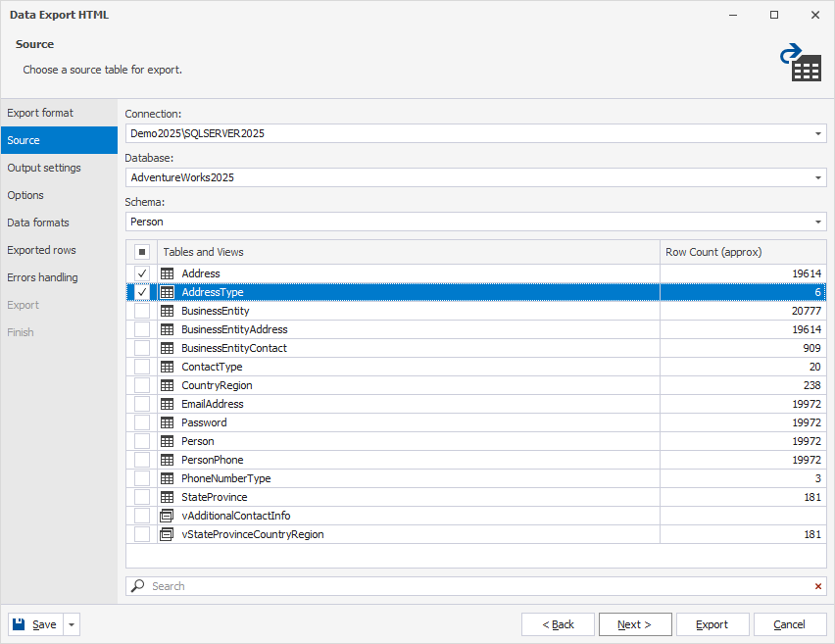Open the Database dropdown
835x644 pixels.
pyautogui.click(x=818, y=178)
